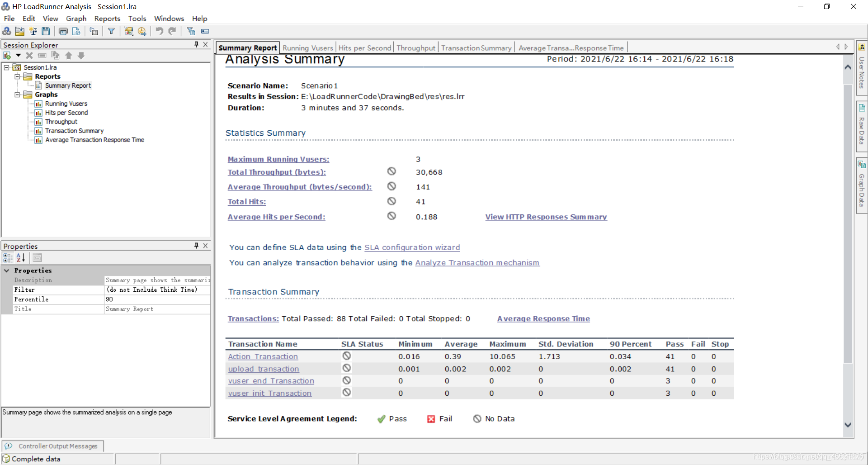
Task: Open the Raw Data side panel
Action: tap(862, 126)
